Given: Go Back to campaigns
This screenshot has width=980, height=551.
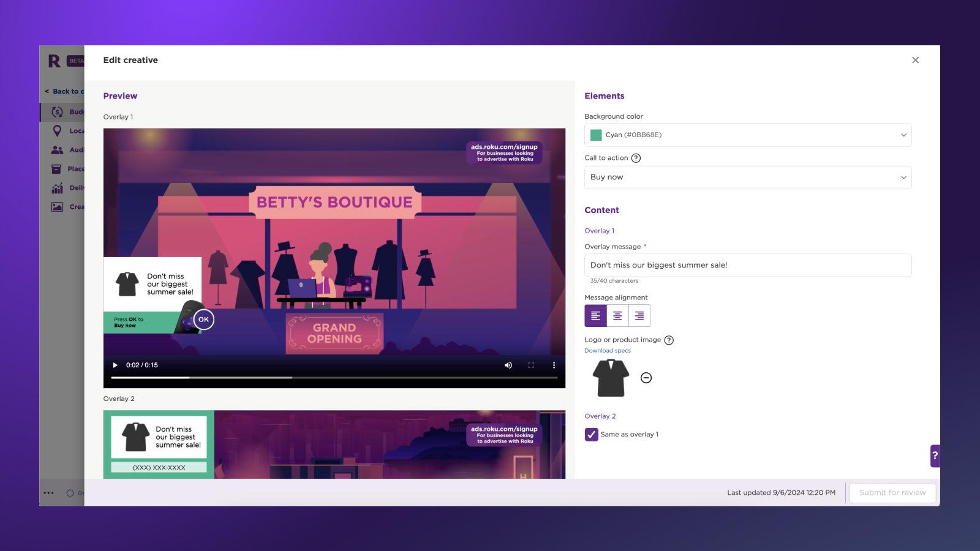Looking at the screenshot, I should 64,91.
